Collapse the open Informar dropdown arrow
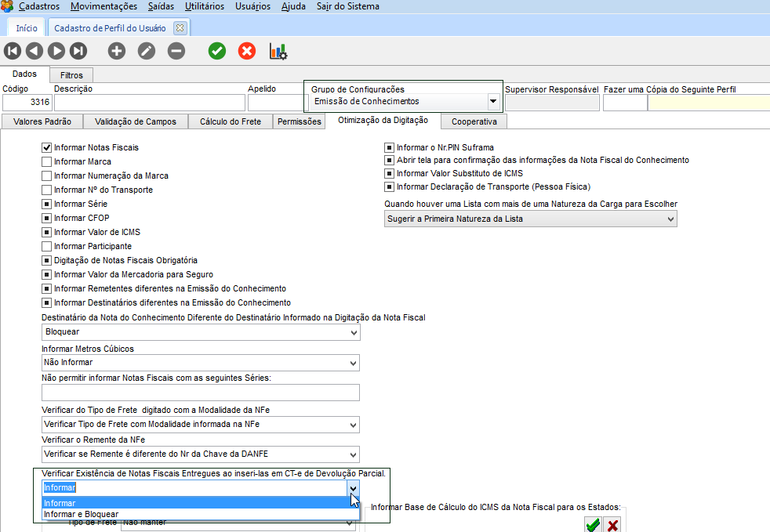The width and height of the screenshot is (770, 532). point(353,488)
